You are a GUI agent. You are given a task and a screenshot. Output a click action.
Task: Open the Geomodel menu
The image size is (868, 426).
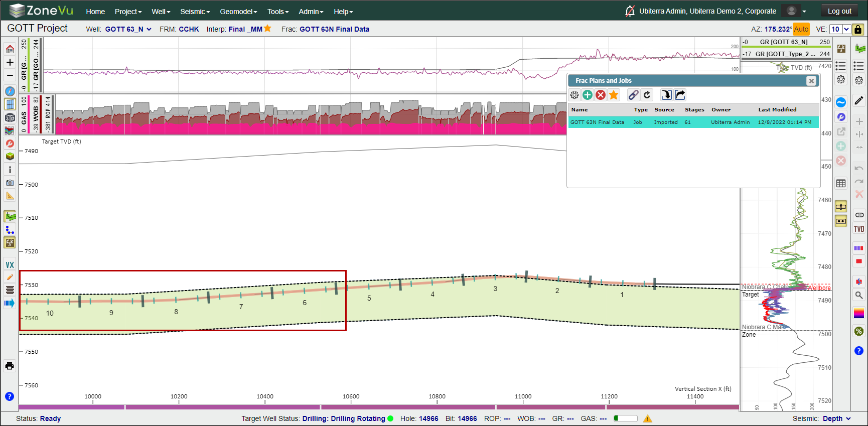[x=238, y=12]
